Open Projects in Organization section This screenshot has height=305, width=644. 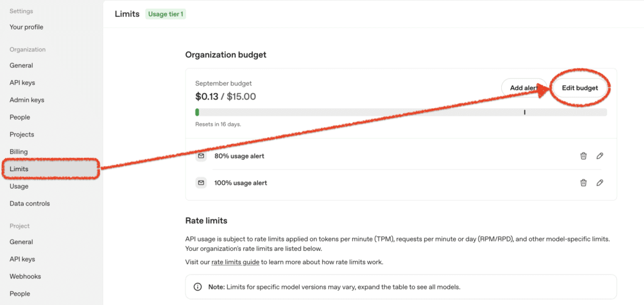pos(22,134)
